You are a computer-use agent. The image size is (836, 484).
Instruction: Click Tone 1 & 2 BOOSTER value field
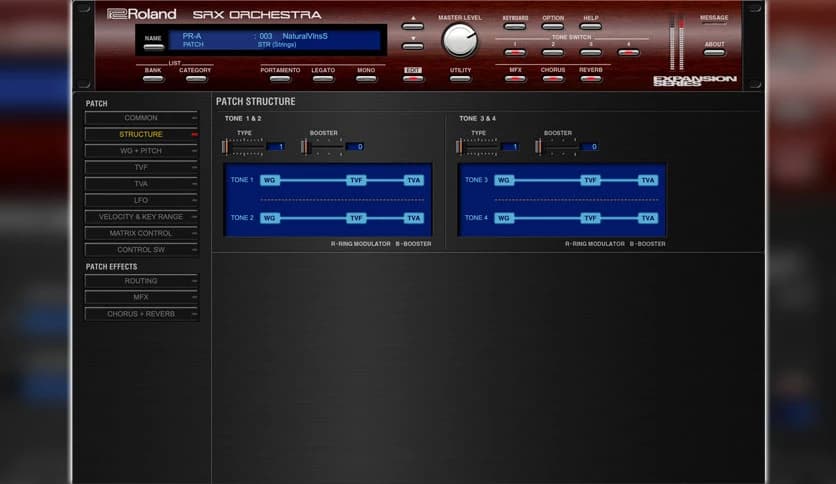355,147
